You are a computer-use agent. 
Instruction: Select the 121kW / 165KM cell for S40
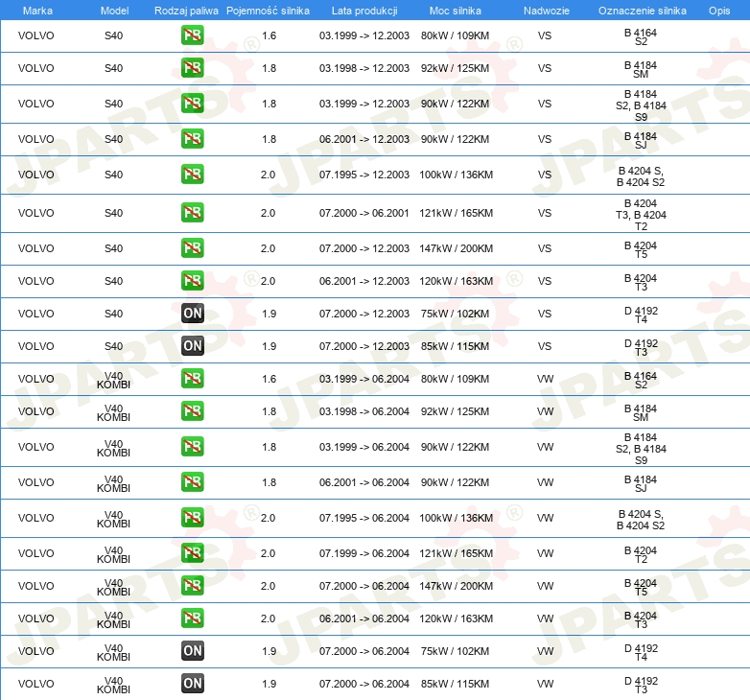pos(457,213)
